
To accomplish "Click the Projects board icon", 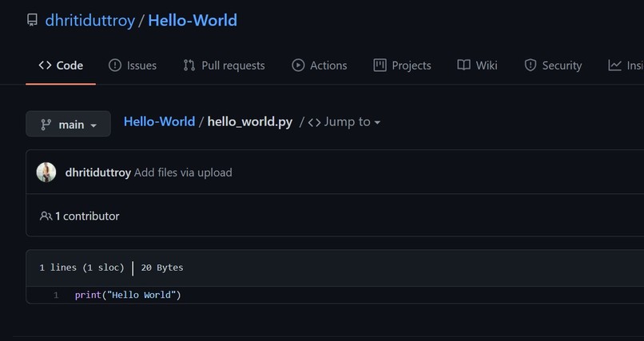I will 380,65.
